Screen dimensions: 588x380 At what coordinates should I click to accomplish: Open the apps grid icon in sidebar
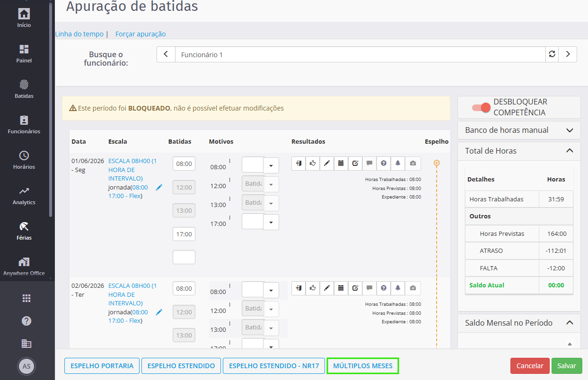tap(26, 298)
